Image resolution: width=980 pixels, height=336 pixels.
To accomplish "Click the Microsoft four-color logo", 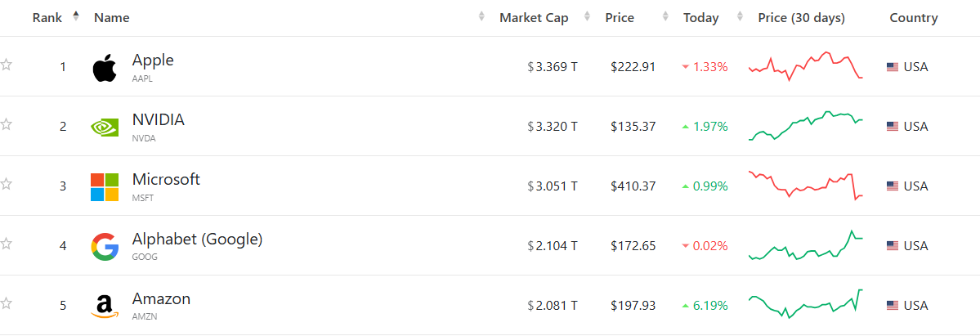I will tap(105, 187).
